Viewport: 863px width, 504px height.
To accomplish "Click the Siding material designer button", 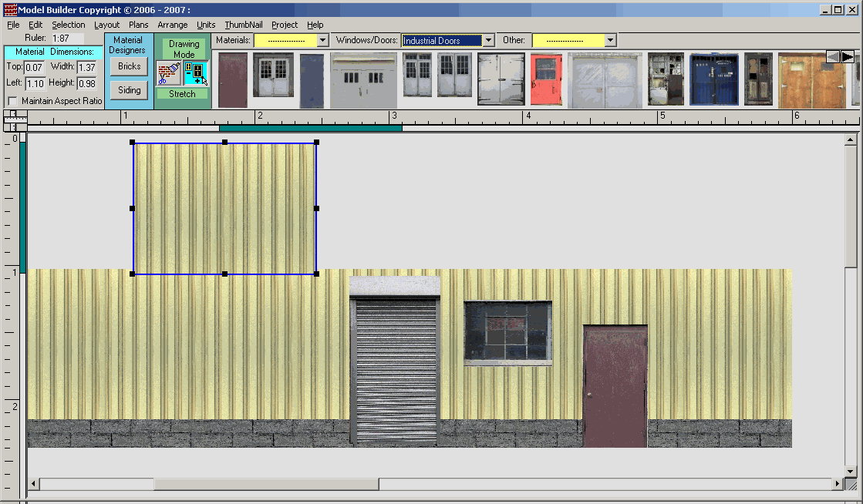I will 129,90.
